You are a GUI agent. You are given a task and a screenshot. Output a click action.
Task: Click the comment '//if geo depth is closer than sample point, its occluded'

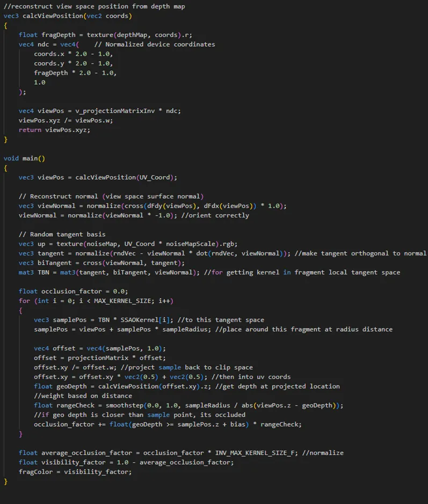(140, 415)
